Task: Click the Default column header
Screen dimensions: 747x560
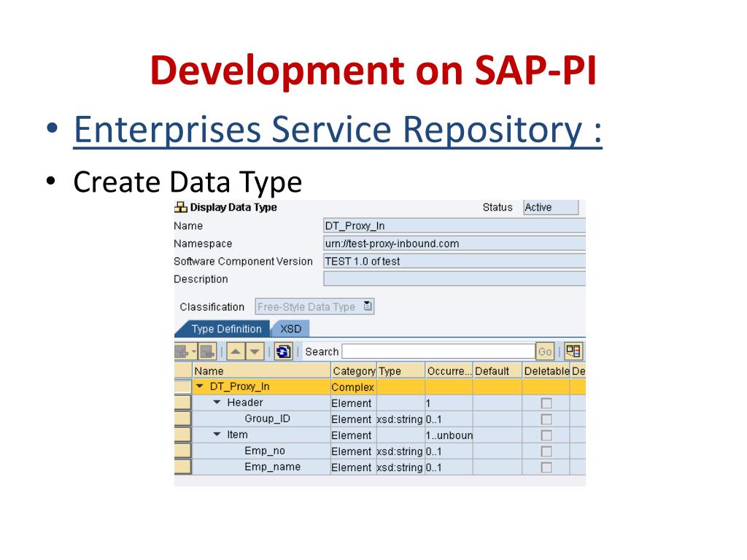Action: (498, 370)
